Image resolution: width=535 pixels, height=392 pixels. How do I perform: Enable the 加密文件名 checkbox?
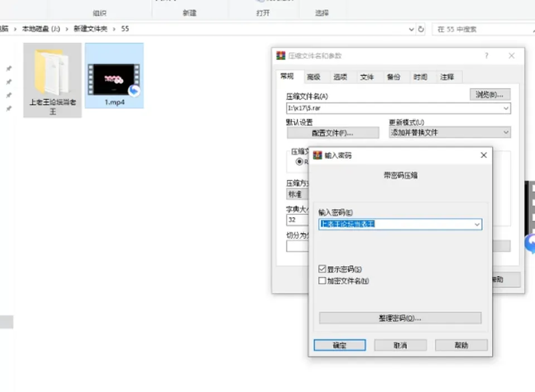[322, 281]
